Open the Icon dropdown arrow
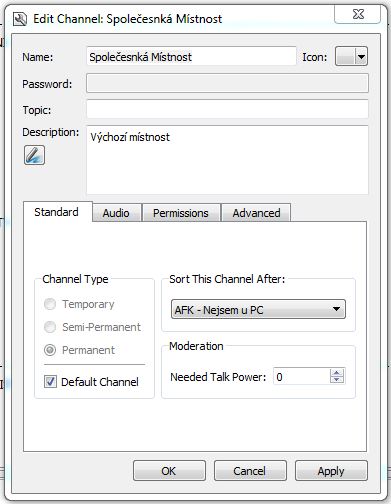The height and width of the screenshot is (504, 391). point(361,57)
